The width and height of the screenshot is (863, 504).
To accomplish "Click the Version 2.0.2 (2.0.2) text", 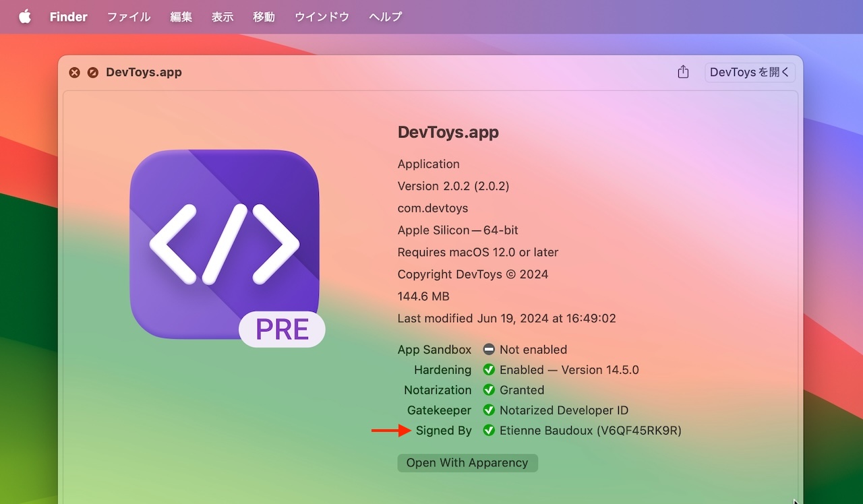I will (453, 186).
